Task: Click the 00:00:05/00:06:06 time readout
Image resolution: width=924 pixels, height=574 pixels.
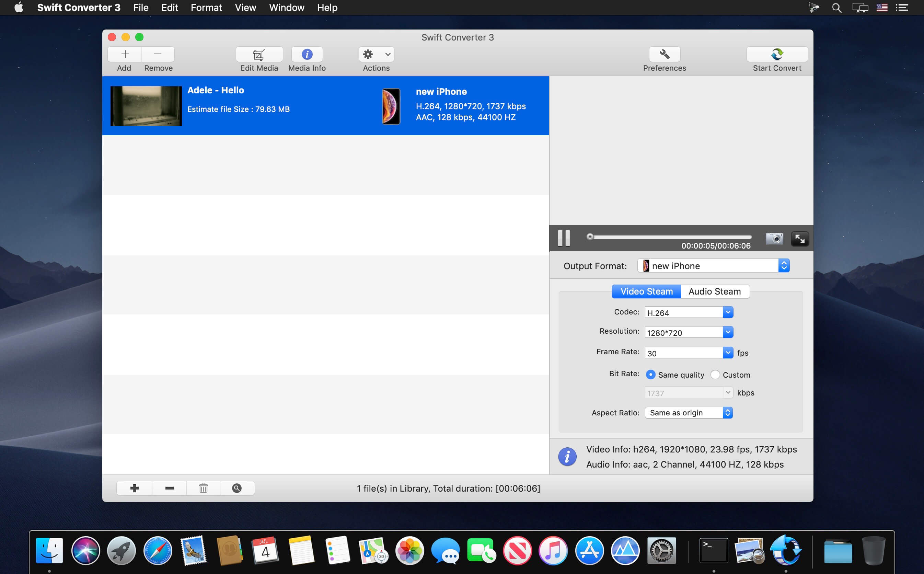Action: 716,246
